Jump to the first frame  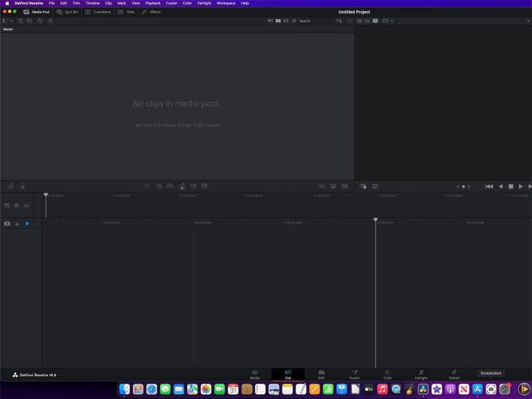click(x=489, y=186)
